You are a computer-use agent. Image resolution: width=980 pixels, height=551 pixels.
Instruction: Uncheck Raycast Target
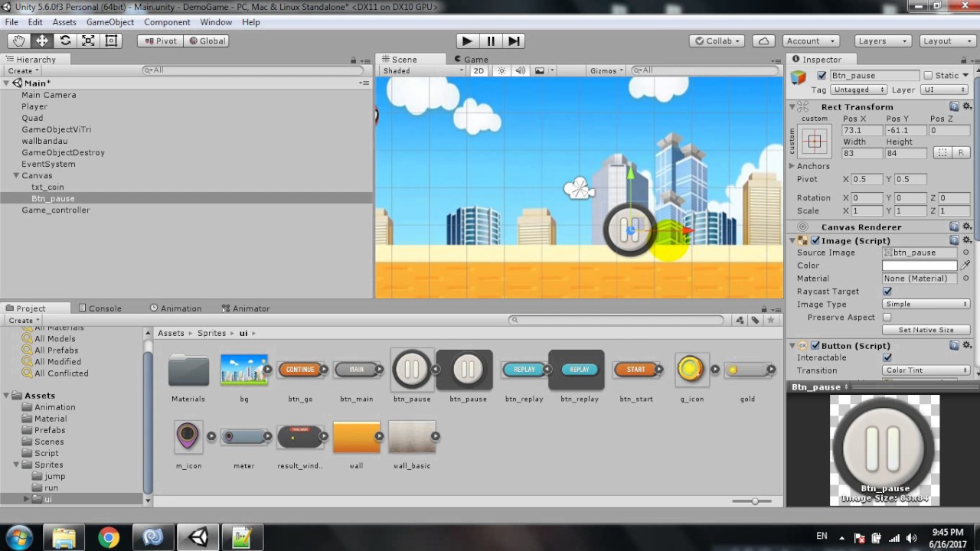887,292
